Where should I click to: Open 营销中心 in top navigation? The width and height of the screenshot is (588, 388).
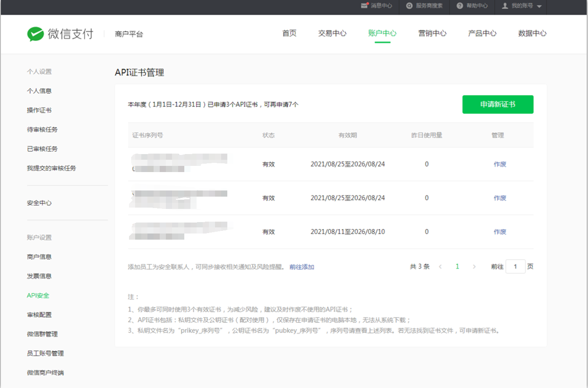432,33
